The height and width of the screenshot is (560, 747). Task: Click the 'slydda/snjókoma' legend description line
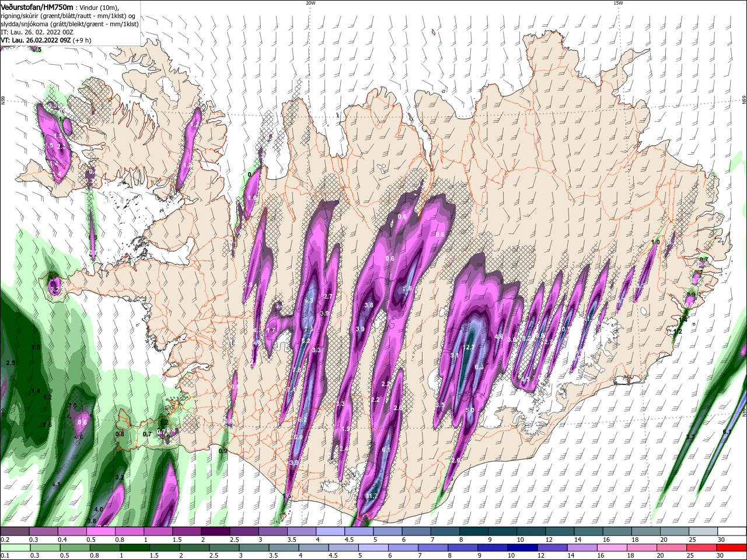click(x=69, y=24)
